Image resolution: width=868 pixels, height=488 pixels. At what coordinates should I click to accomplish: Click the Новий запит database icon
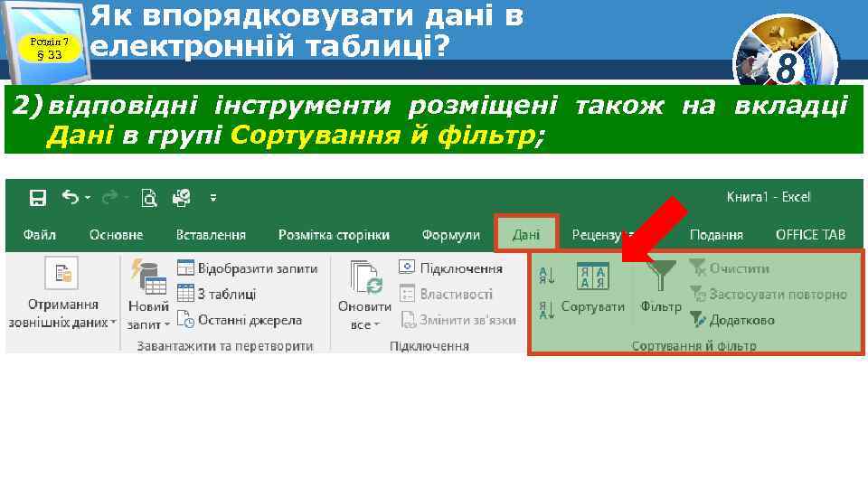[148, 277]
